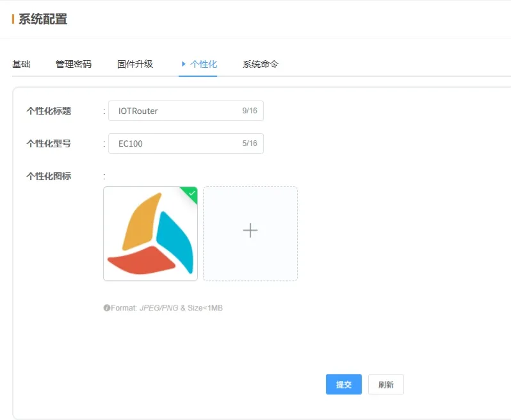Switch to the 管理密码 tab
The image size is (511, 420).
74,64
